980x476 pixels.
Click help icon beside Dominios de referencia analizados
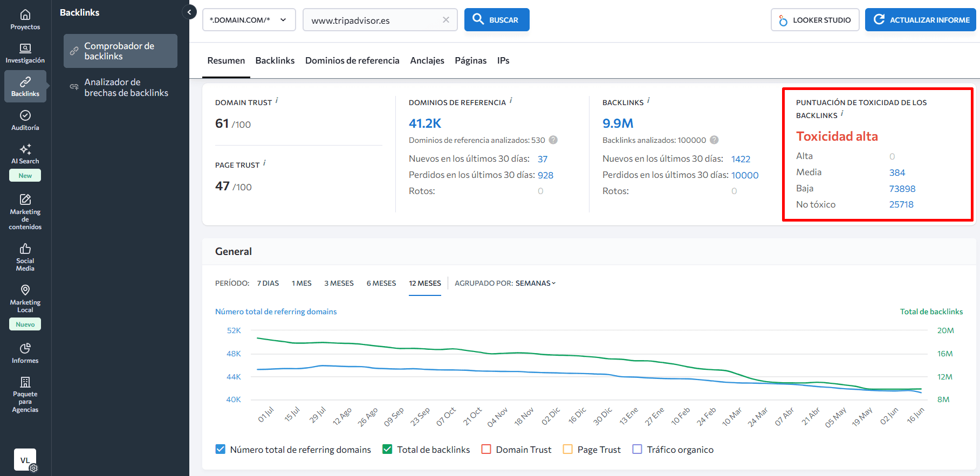coord(553,140)
